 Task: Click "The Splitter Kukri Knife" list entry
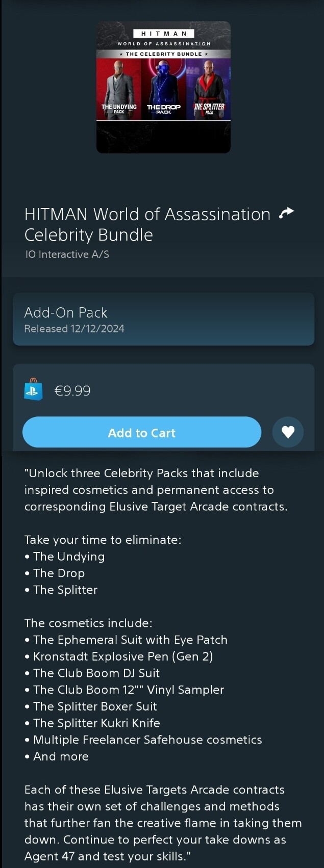(x=96, y=723)
